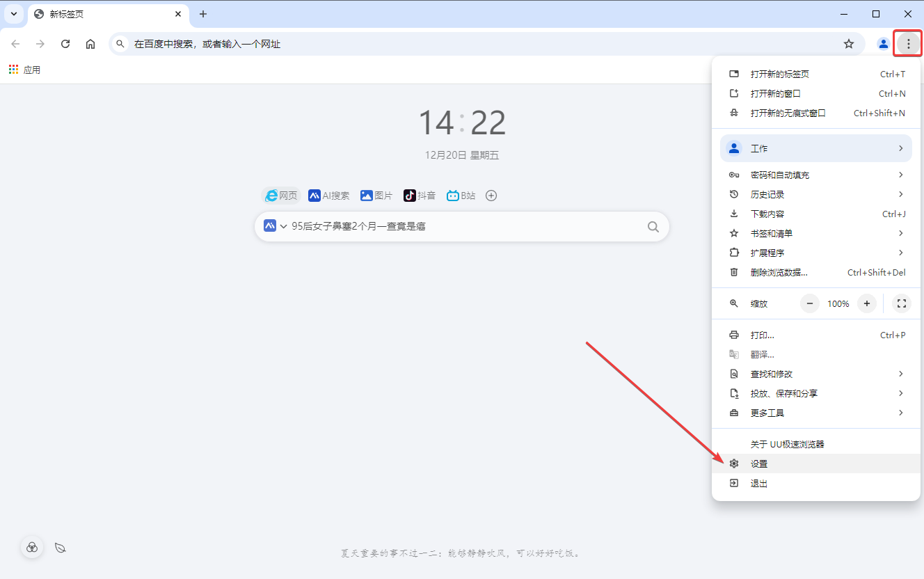
Task: Click the 抖音 search shortcut
Action: pyautogui.click(x=420, y=196)
